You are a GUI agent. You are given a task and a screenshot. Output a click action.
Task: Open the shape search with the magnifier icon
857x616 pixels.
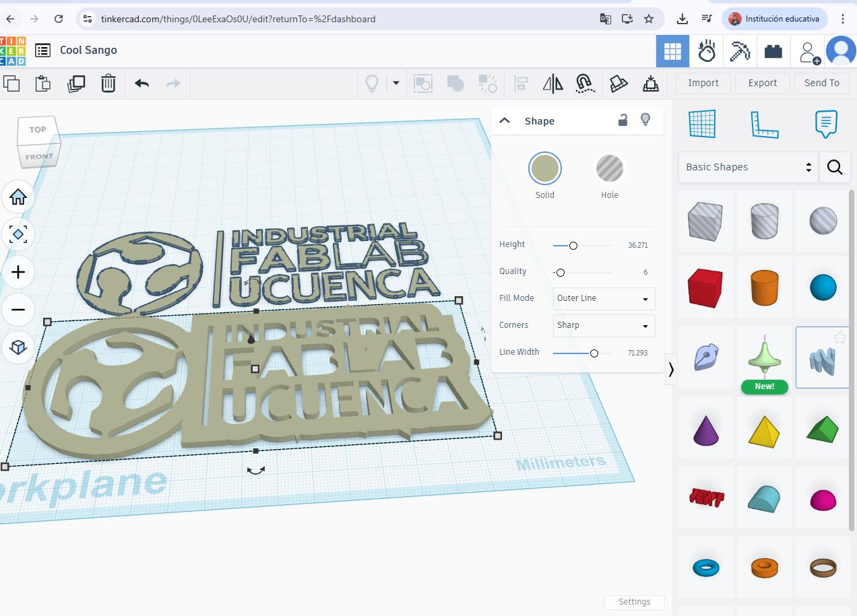coord(835,167)
